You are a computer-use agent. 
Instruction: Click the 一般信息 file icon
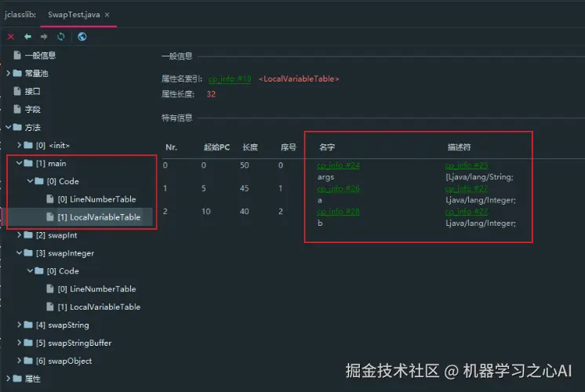pyautogui.click(x=17, y=56)
